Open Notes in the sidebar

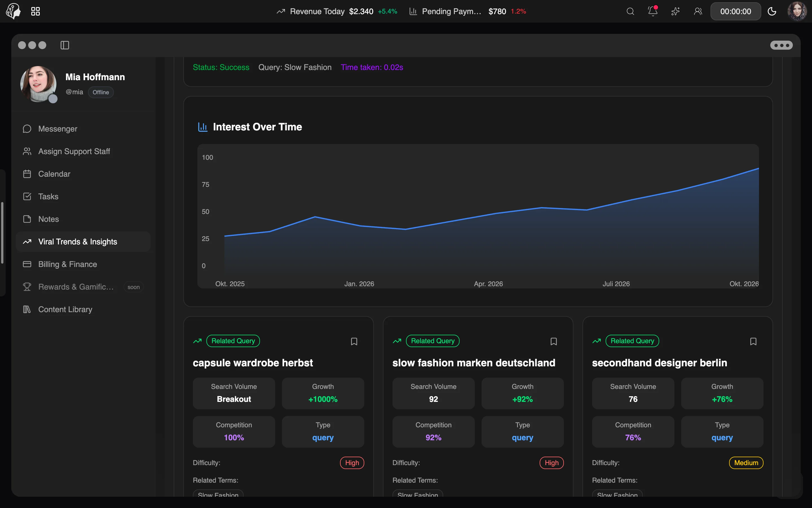(83, 219)
